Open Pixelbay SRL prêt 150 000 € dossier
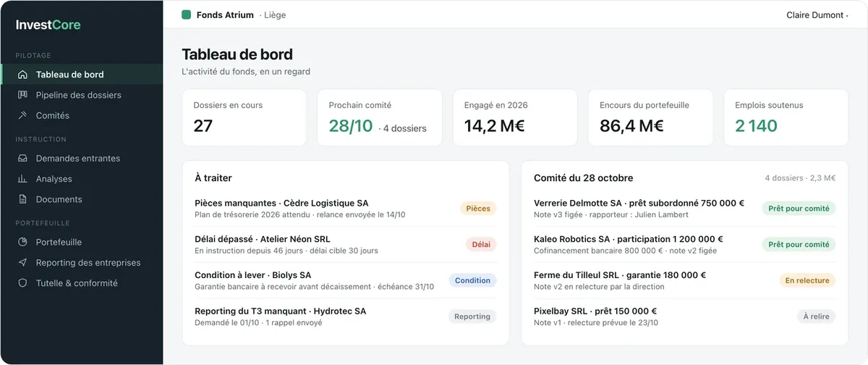The width and height of the screenshot is (868, 365). click(x=684, y=316)
